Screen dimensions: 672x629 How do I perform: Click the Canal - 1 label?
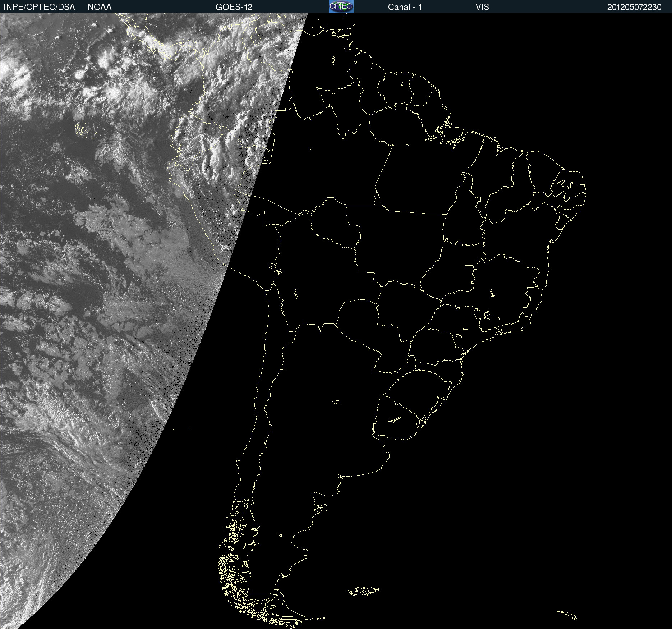click(x=405, y=7)
